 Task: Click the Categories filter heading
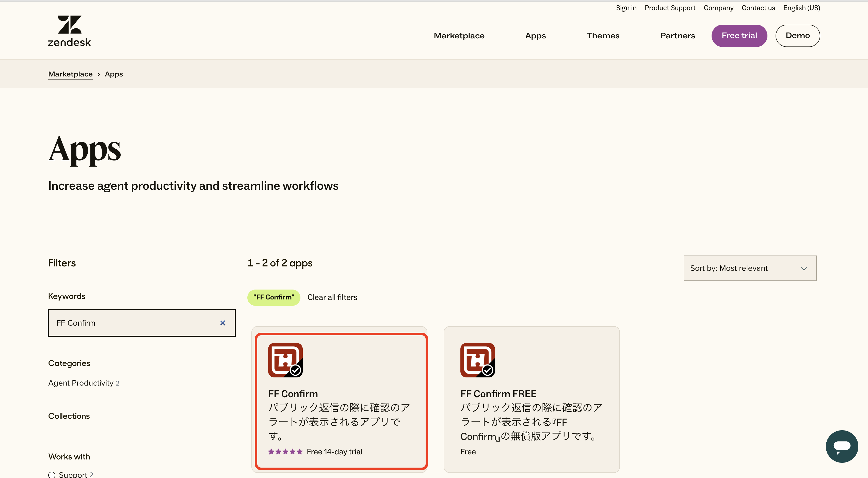(x=69, y=363)
